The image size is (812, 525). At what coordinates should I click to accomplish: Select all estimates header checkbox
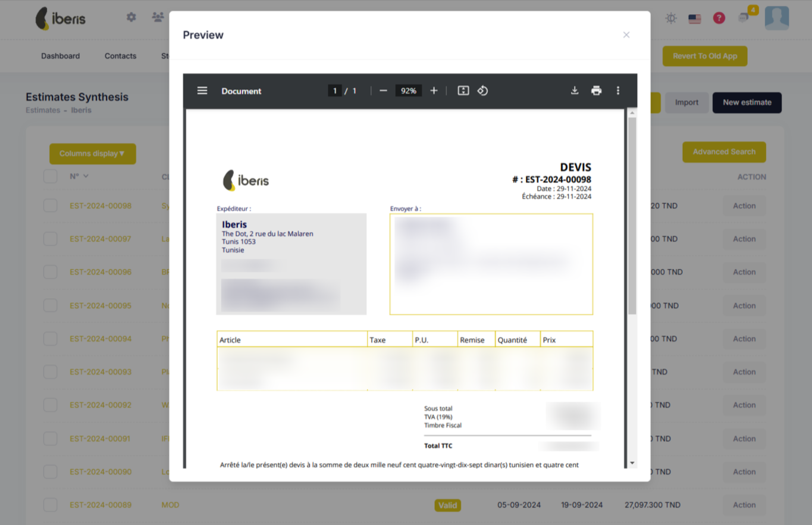51,176
